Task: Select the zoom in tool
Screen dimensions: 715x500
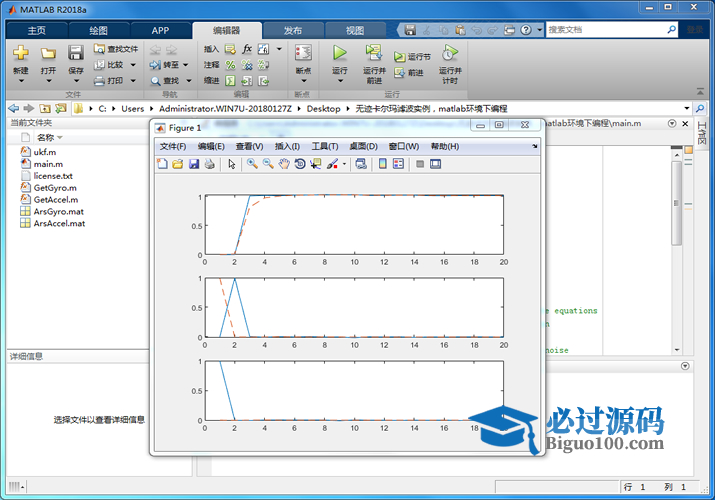Action: 252,164
